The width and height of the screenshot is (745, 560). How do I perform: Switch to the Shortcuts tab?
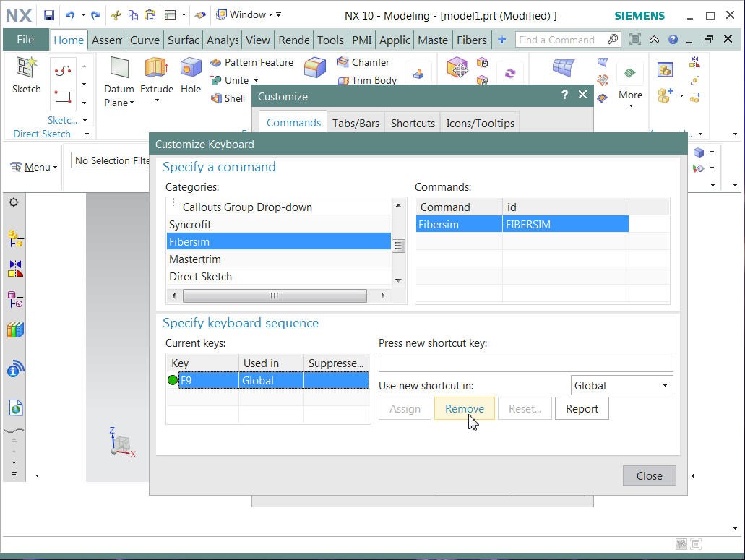pyautogui.click(x=412, y=122)
